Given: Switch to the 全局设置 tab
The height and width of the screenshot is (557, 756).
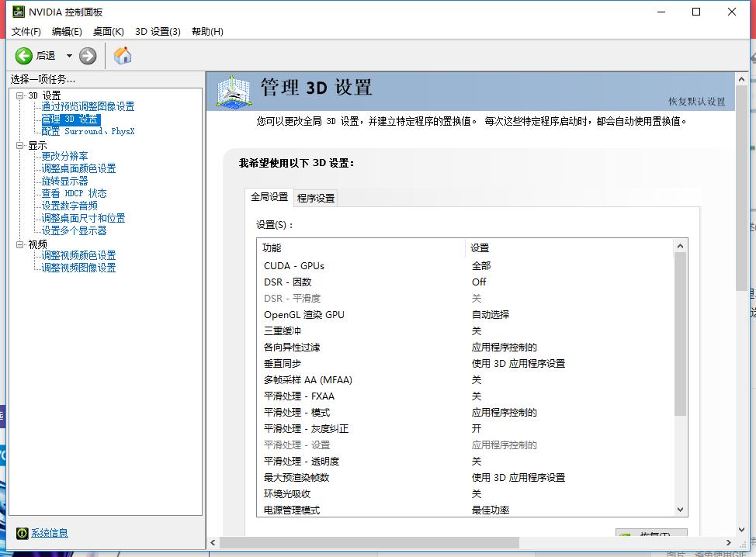Looking at the screenshot, I should click(269, 196).
